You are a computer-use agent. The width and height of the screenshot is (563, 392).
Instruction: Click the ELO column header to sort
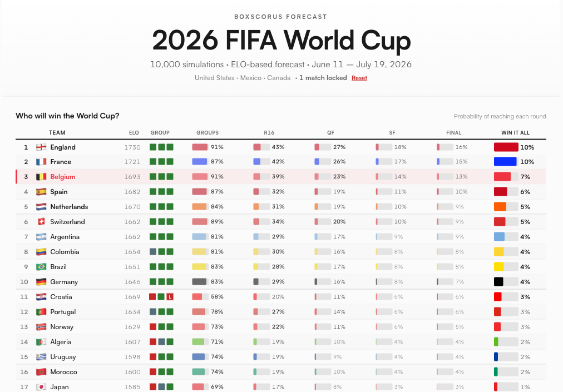[x=134, y=132]
